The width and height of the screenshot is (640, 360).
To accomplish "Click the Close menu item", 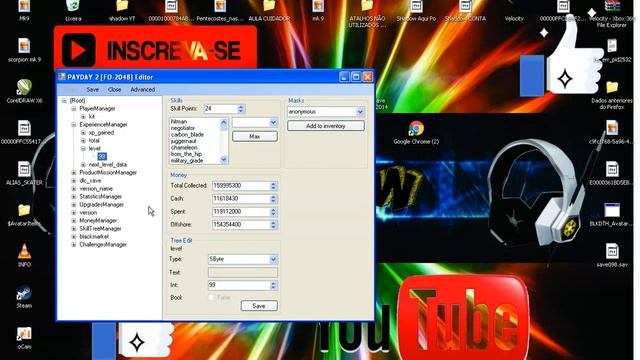I will click(115, 89).
